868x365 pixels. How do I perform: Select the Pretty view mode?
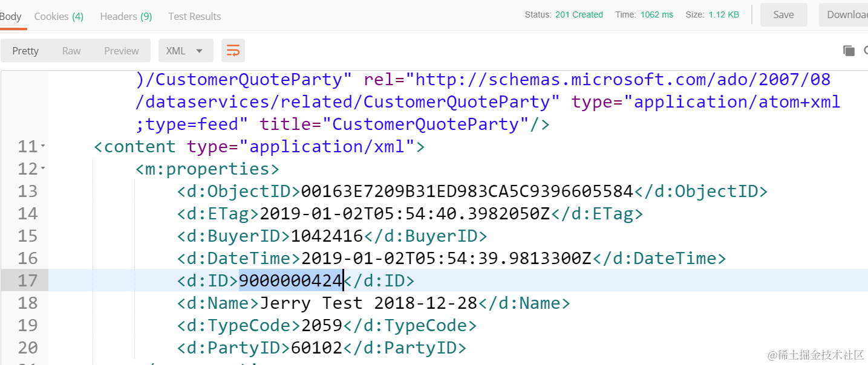[25, 51]
